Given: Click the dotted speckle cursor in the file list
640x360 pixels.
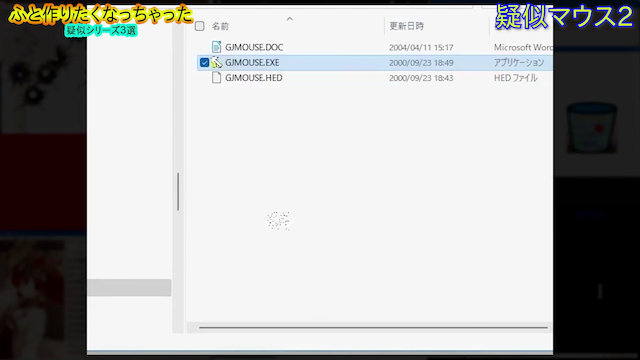Looking at the screenshot, I should click(278, 221).
